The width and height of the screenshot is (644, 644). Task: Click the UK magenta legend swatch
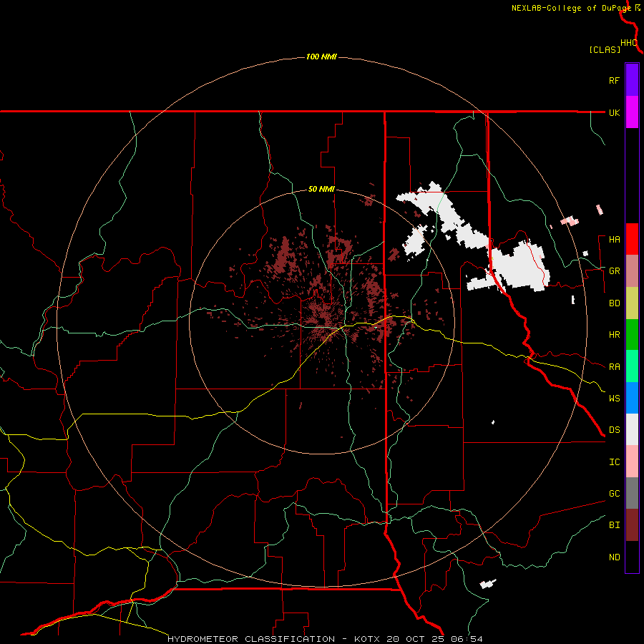point(632,112)
